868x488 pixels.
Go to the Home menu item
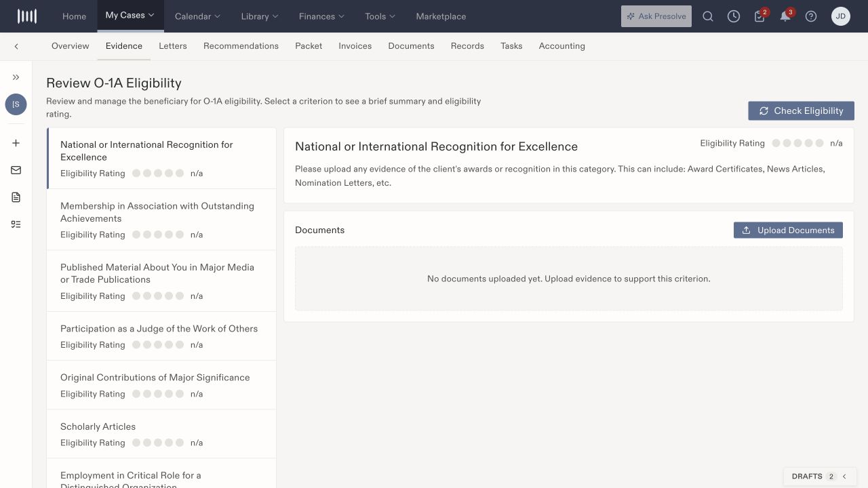pos(75,16)
